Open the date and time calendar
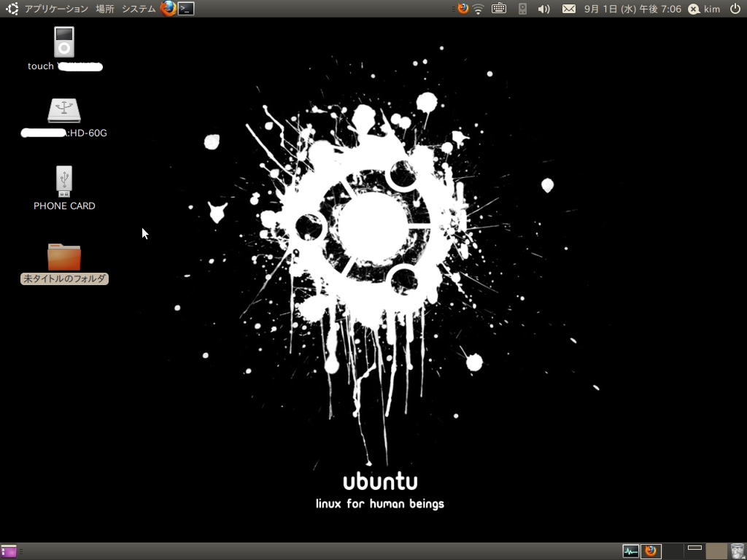This screenshot has width=747, height=560. coord(632,9)
